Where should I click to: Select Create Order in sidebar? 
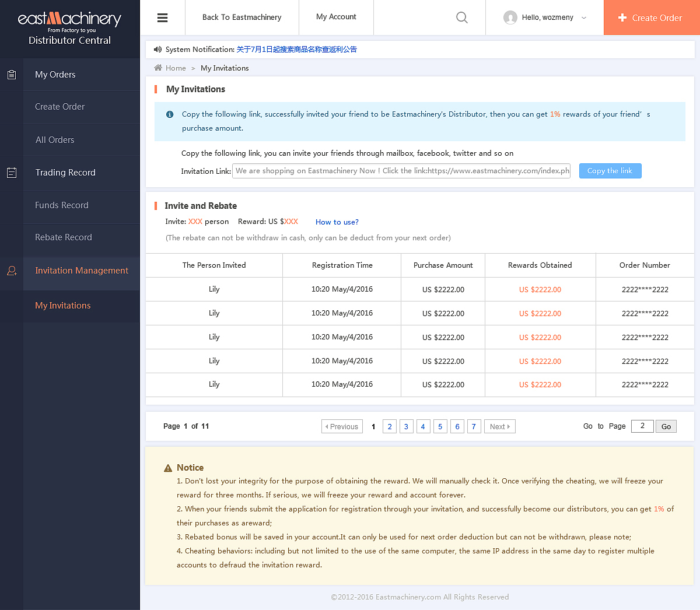point(60,107)
